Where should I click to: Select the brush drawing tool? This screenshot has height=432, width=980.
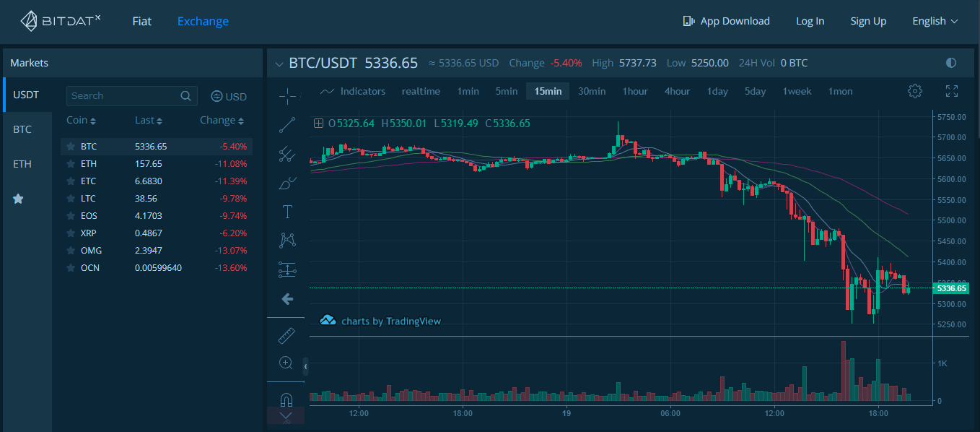coord(287,183)
